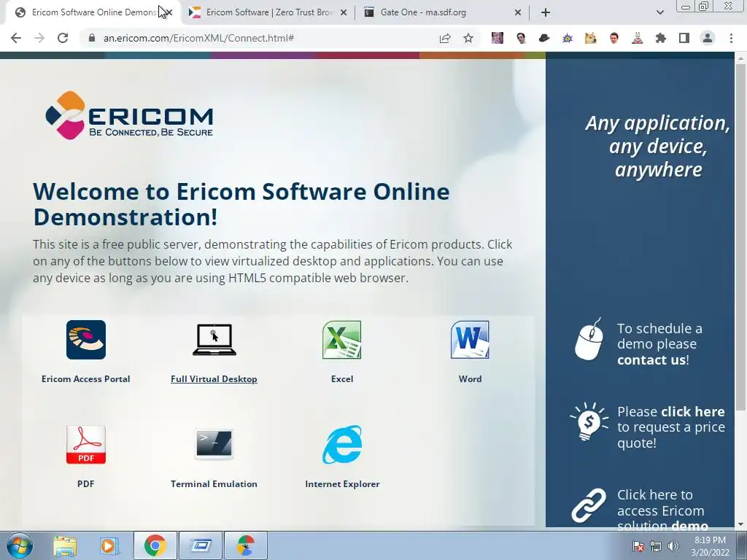Click the Ericom Access Portal label

point(86,379)
